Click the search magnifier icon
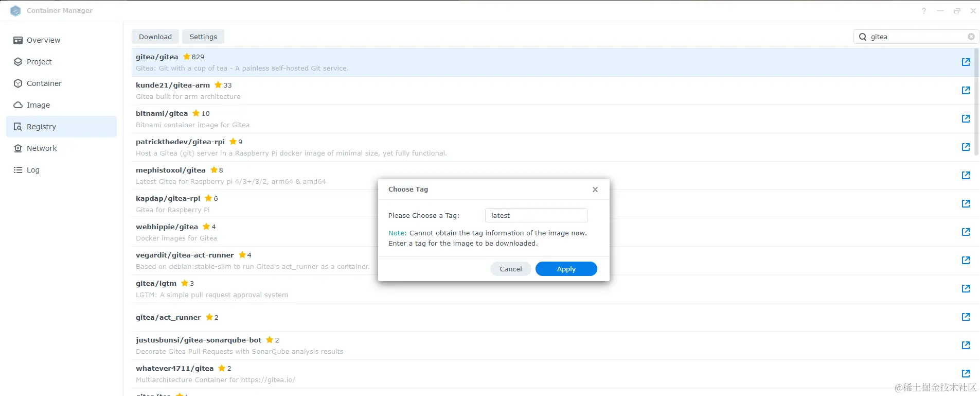 pos(863,37)
